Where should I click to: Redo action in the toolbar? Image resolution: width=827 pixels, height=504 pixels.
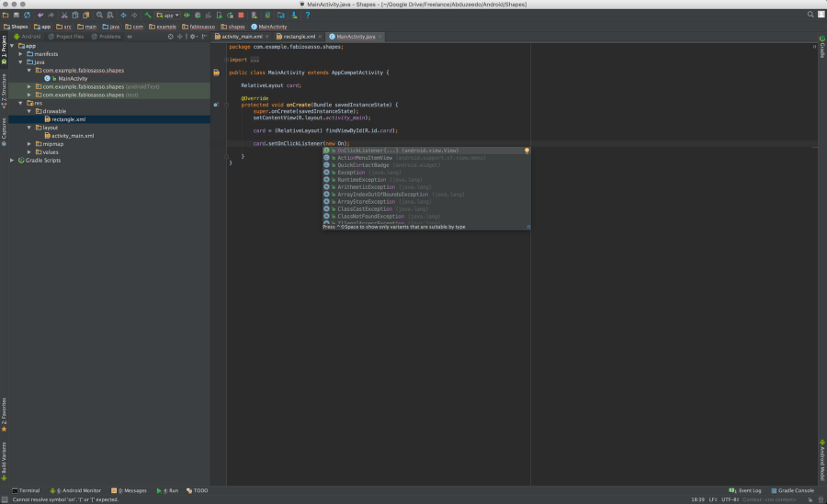(x=51, y=16)
